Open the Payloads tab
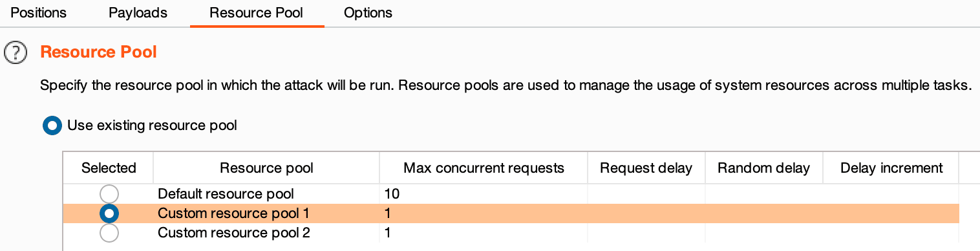Image resolution: width=980 pixels, height=251 pixels. pos(138,13)
